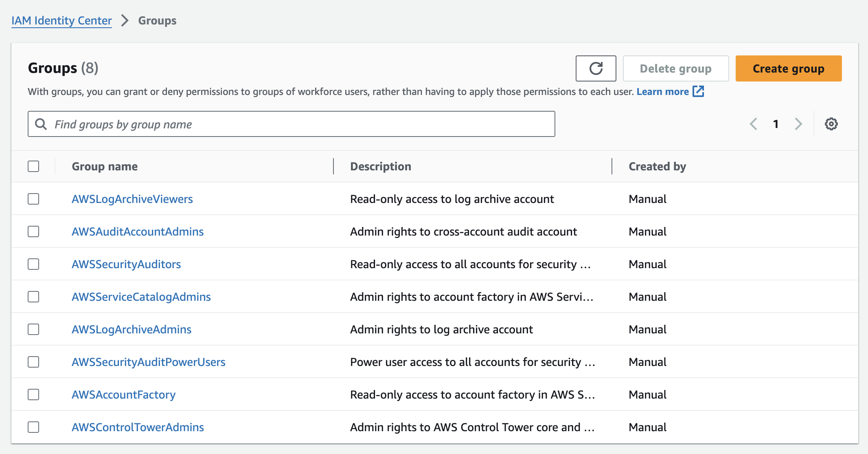The image size is (868, 454).
Task: Click the Delete group button
Action: click(x=675, y=68)
